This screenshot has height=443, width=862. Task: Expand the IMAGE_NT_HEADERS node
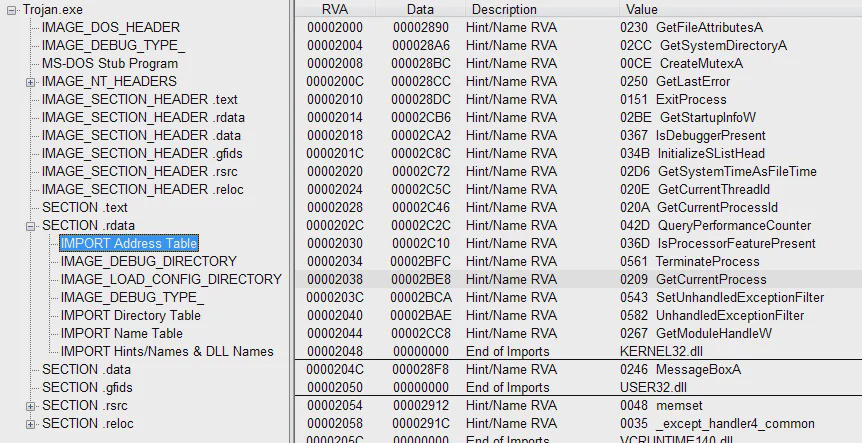[30, 82]
